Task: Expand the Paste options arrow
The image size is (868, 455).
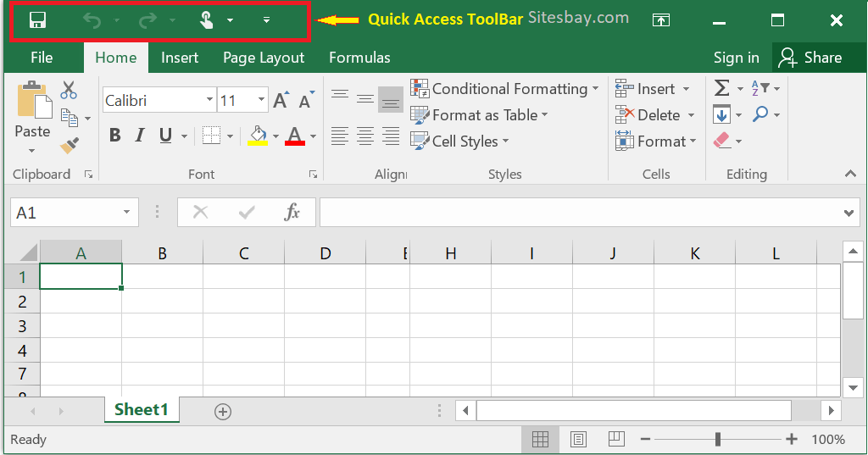Action: (31, 151)
